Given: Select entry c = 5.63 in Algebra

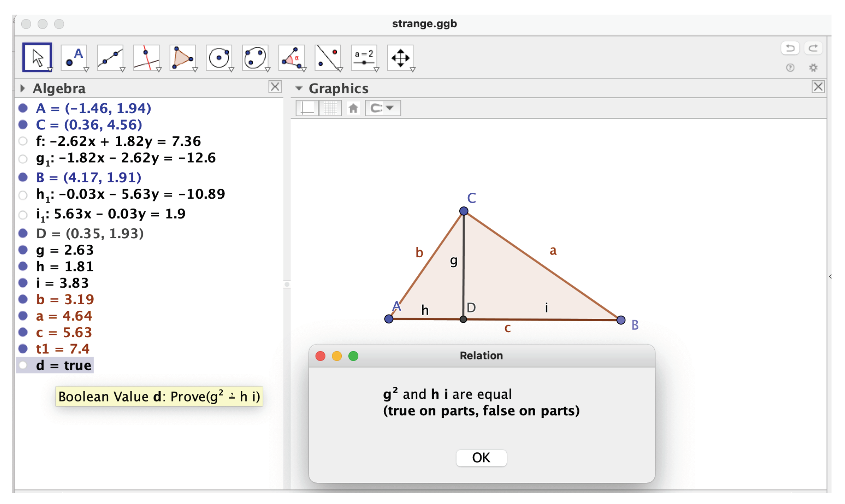Looking at the screenshot, I should pyautogui.click(x=64, y=332).
